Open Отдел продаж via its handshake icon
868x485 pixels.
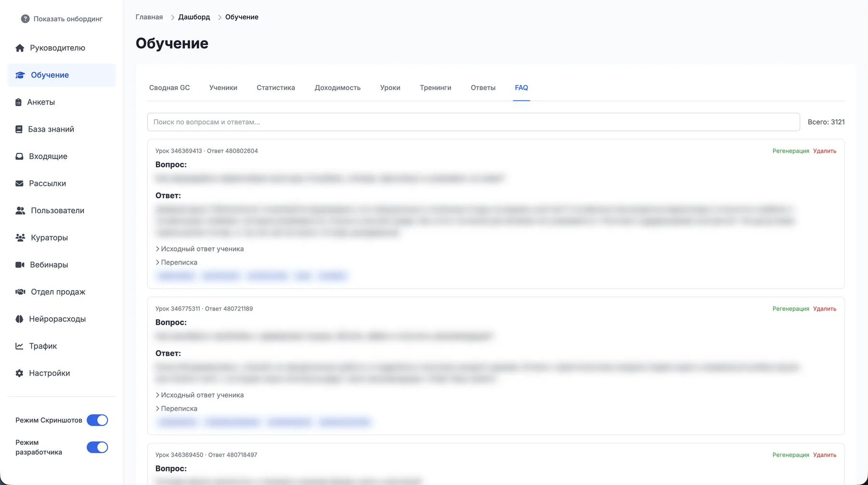[x=20, y=292]
